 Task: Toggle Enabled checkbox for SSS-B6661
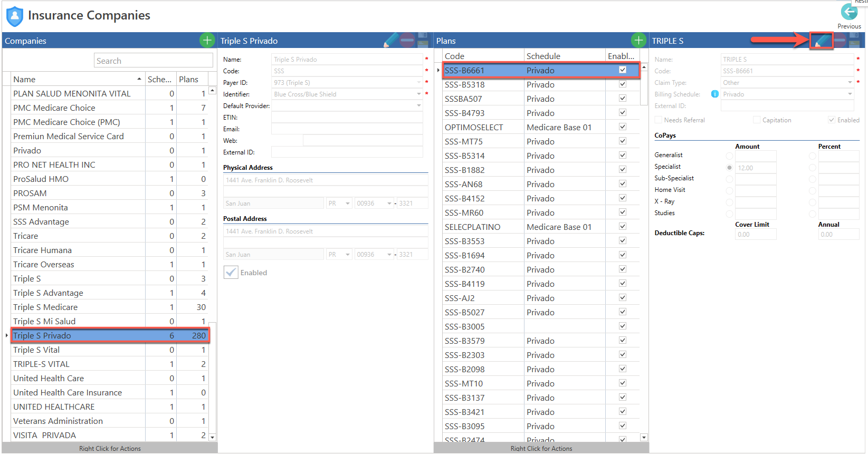623,70
